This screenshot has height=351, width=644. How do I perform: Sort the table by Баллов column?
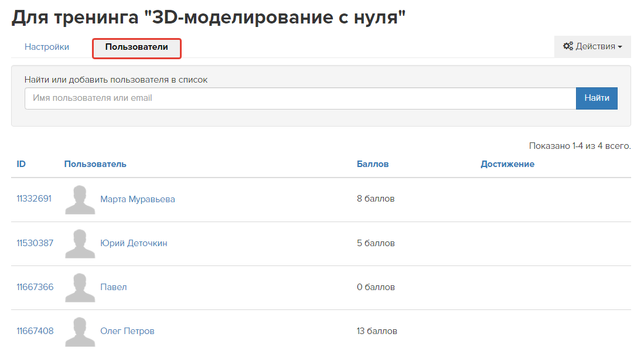(373, 164)
